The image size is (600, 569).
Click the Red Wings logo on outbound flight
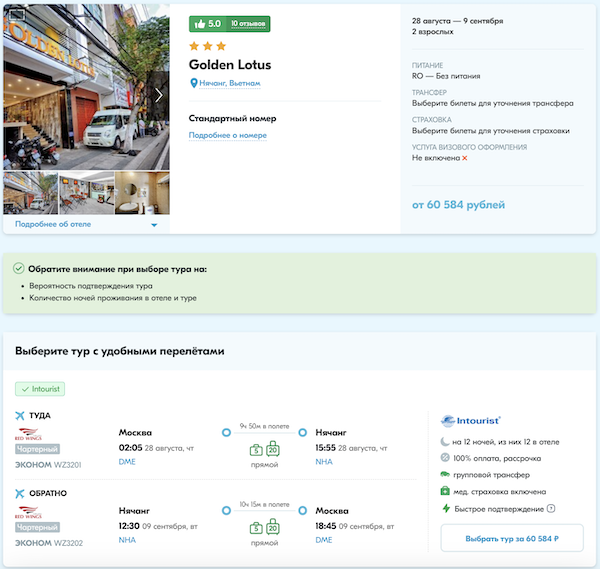point(28,434)
